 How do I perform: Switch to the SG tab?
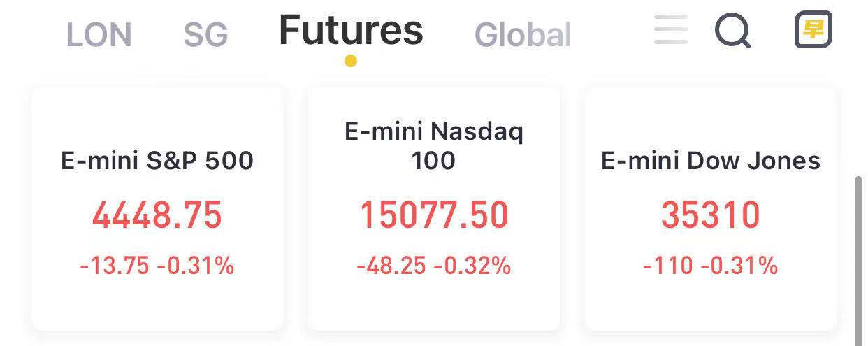(x=205, y=35)
